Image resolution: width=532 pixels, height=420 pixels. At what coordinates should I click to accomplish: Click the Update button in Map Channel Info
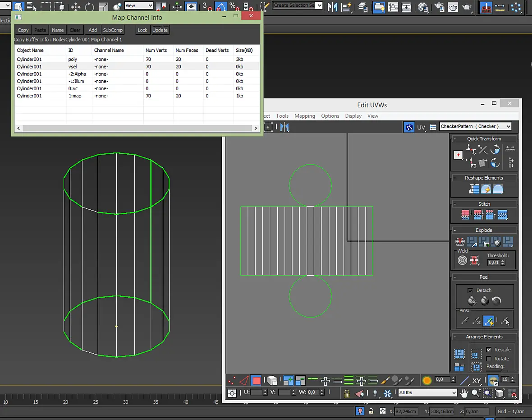click(x=160, y=30)
